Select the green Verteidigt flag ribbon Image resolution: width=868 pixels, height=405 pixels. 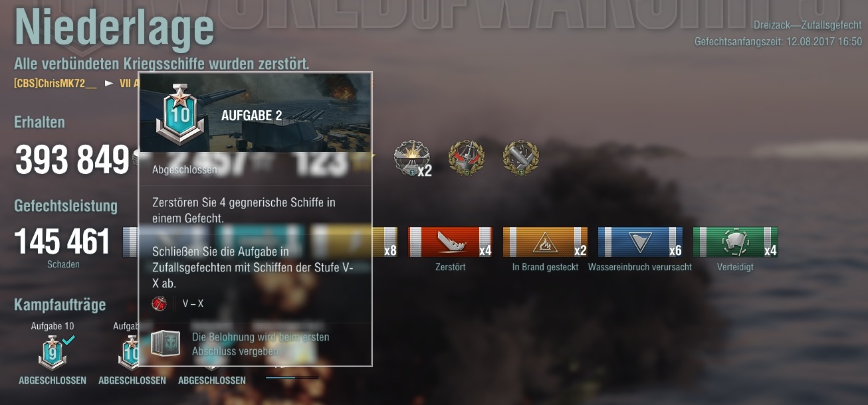[x=735, y=242]
